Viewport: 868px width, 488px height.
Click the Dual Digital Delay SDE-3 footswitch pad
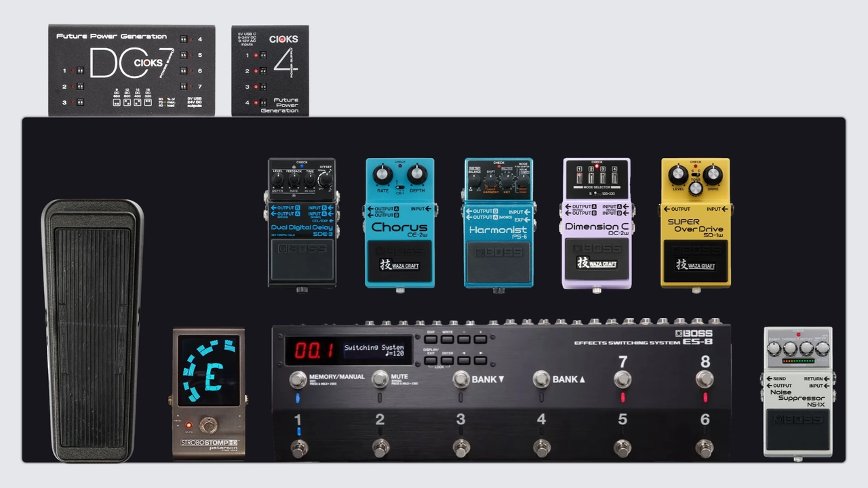pos(302,261)
